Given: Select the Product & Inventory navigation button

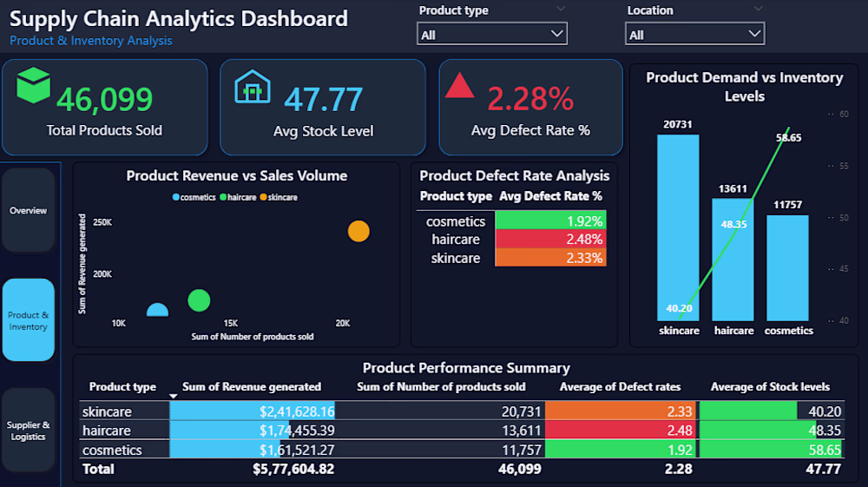Looking at the screenshot, I should pos(29,320).
